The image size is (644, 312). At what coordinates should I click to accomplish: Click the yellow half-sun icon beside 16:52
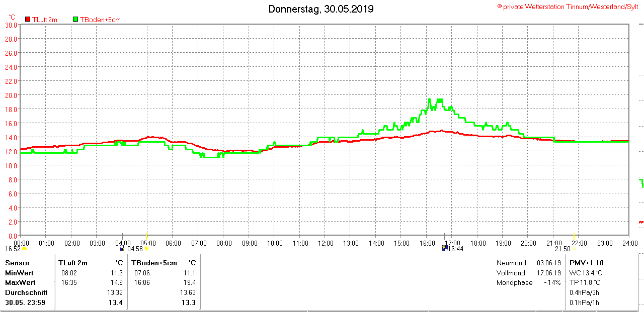click(24, 248)
